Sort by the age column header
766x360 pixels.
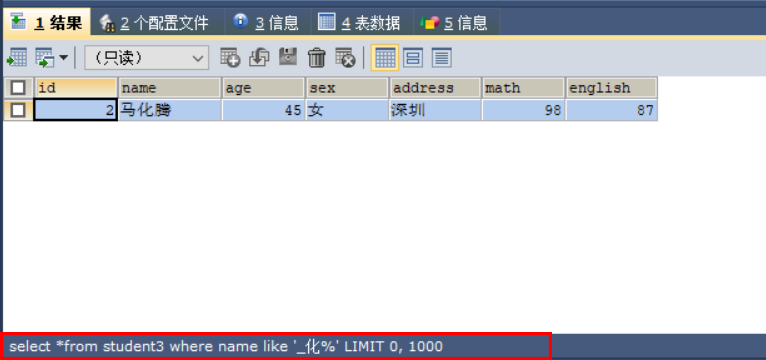(264, 88)
